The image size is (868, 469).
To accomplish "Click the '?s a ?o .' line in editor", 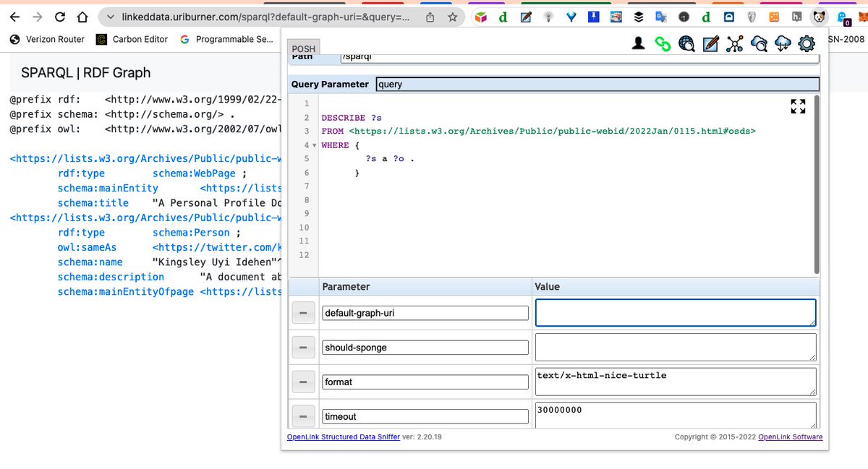I will point(391,159).
